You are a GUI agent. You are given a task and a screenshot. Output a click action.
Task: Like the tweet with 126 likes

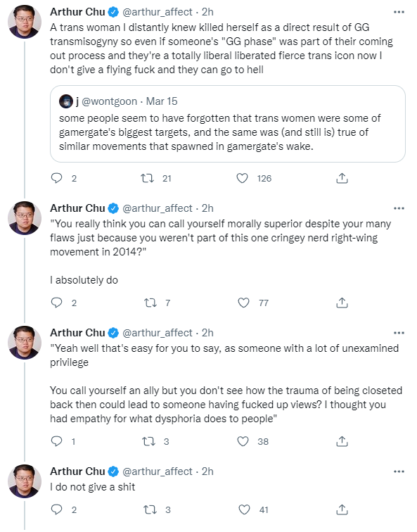pyautogui.click(x=242, y=178)
